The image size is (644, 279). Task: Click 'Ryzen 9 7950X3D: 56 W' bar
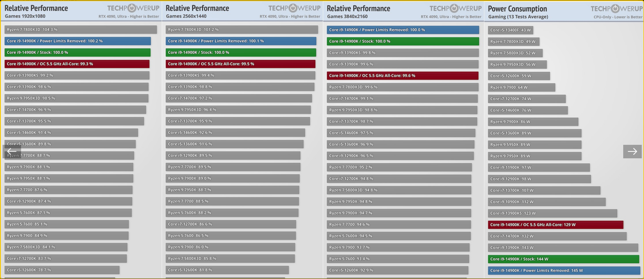coord(517,64)
